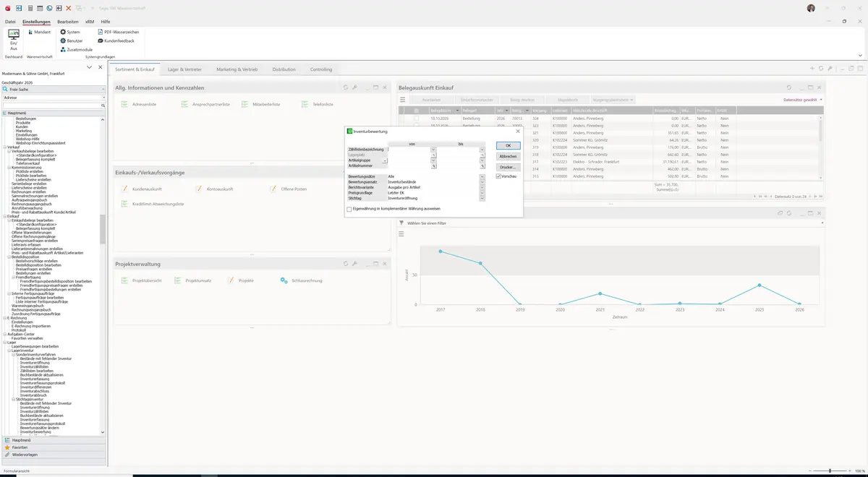This screenshot has width=868, height=477.
Task: Open the Adresse search type dropdown
Action: pyautogui.click(x=104, y=97)
